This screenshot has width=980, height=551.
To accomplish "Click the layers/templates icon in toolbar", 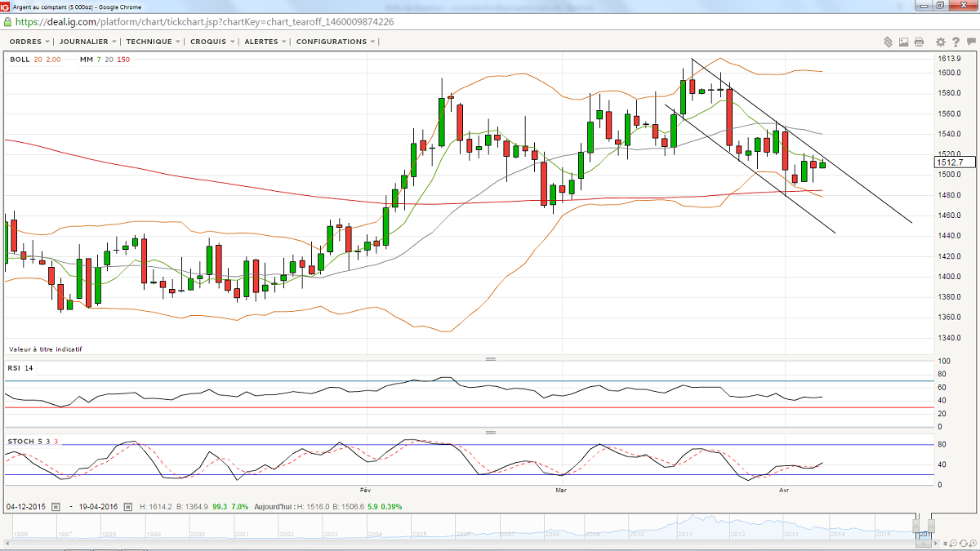I will tap(888, 42).
